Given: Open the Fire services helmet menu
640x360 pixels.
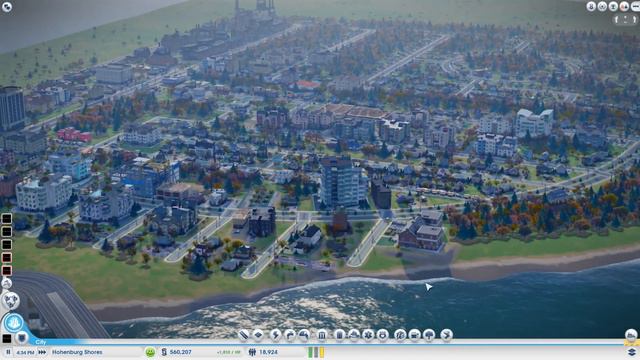Looking at the screenshot, I should [x=354, y=335].
